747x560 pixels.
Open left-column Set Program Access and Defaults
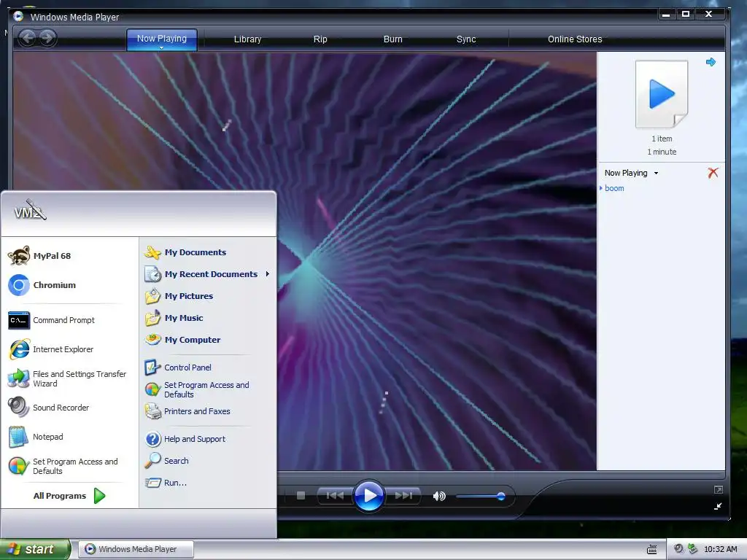click(x=70, y=466)
